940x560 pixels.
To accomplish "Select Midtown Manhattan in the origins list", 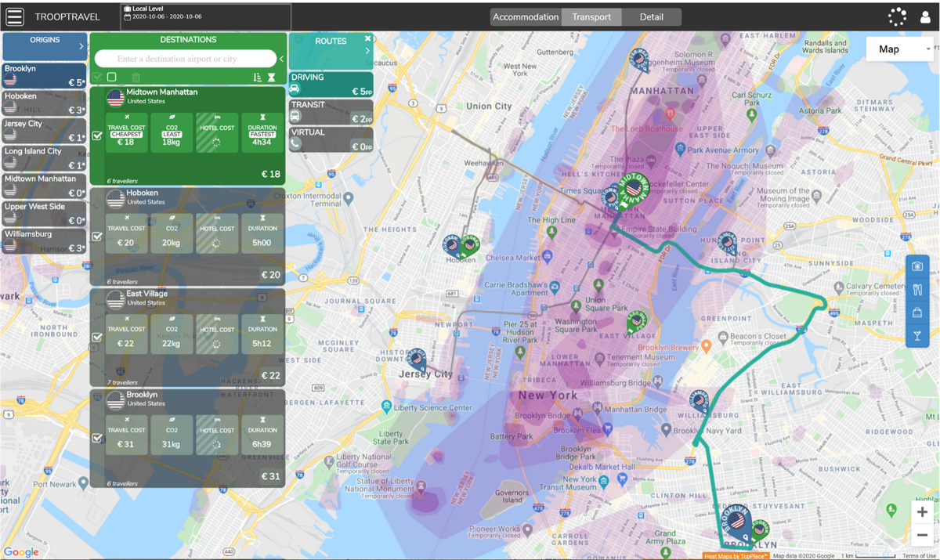I will click(44, 186).
